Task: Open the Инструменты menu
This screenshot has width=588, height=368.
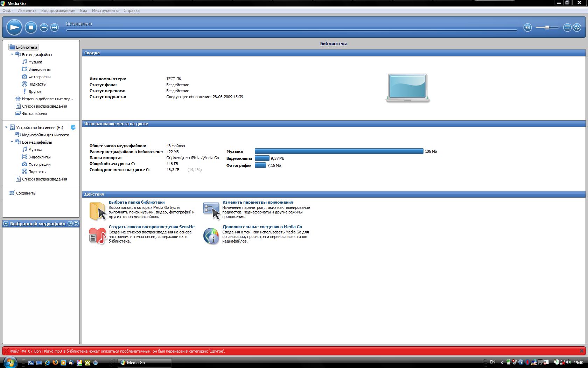Action: click(105, 11)
